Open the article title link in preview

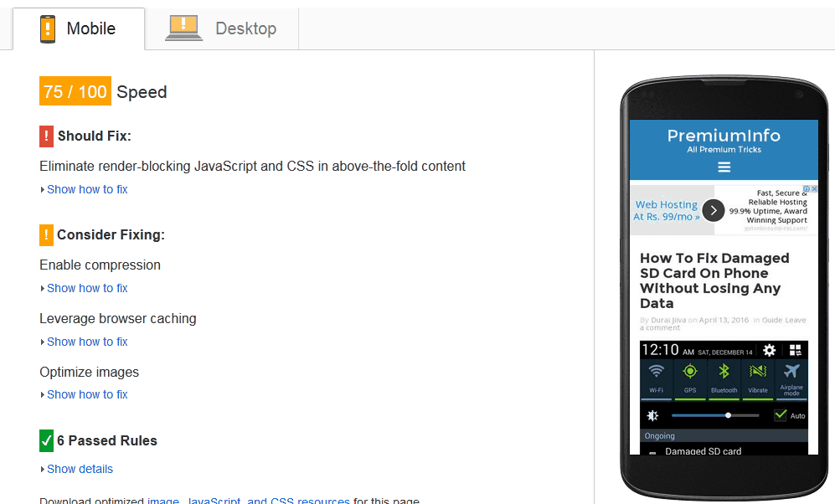pos(714,280)
